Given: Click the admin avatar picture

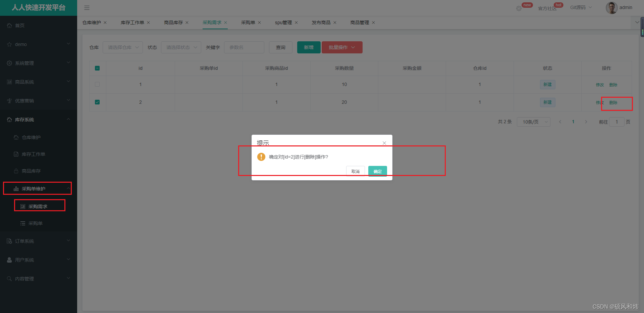Looking at the screenshot, I should (x=611, y=8).
